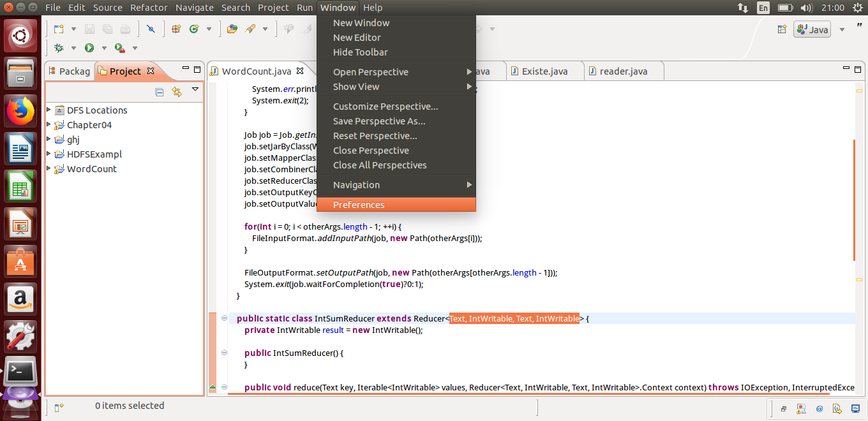Viewport: 868px width, 421px height.
Task: Select the WordCount project in tree
Action: coord(92,169)
